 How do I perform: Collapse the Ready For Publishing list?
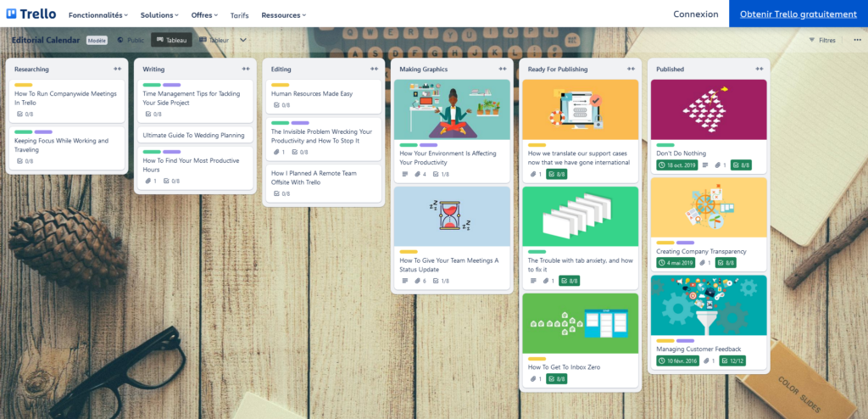(631, 69)
